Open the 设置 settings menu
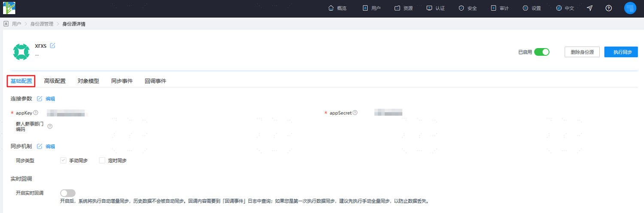Viewport: 644px width, 213px height. point(532,8)
